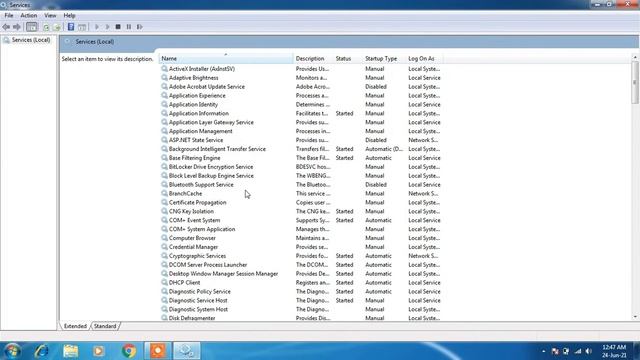Open the File menu
This screenshot has height=360, width=640.
coord(9,16)
